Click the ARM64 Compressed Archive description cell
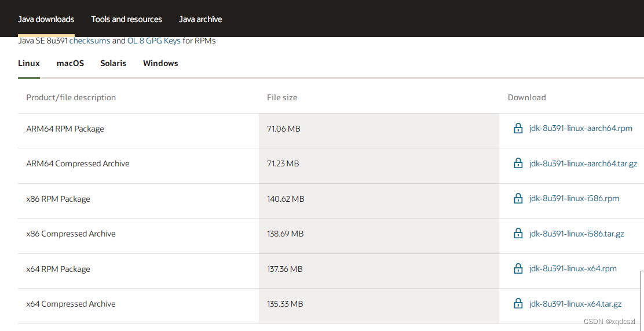The image size is (644, 331). pos(78,163)
